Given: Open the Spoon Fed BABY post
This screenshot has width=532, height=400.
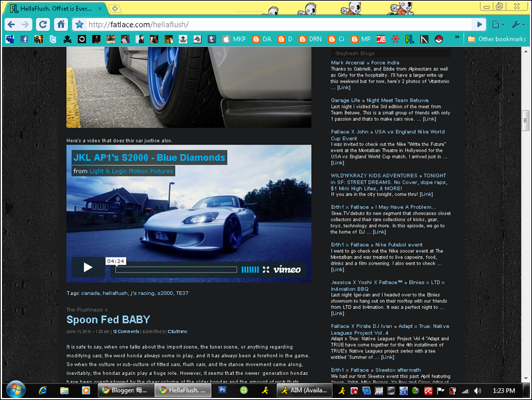Looking at the screenshot, I should click(108, 319).
